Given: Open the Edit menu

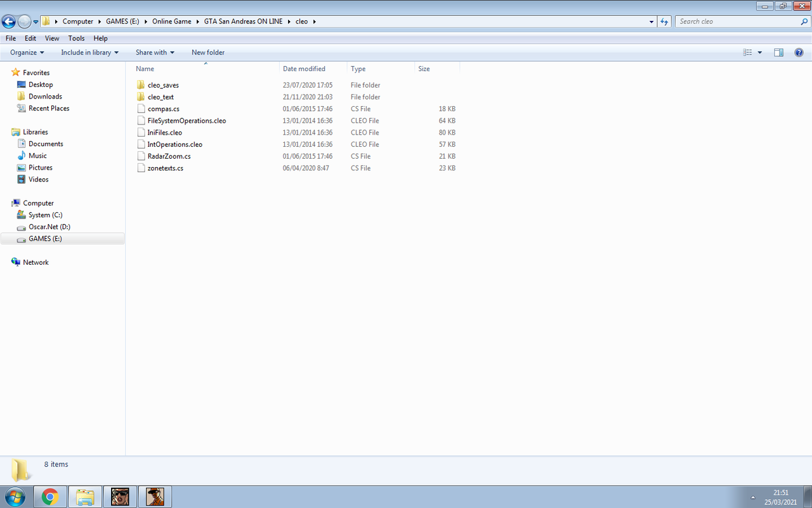Looking at the screenshot, I should click(30, 38).
